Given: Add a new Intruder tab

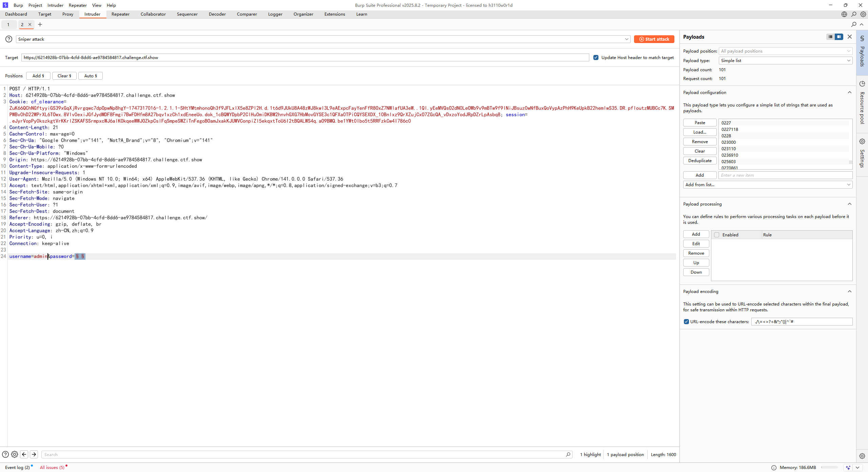Looking at the screenshot, I should click(40, 24).
